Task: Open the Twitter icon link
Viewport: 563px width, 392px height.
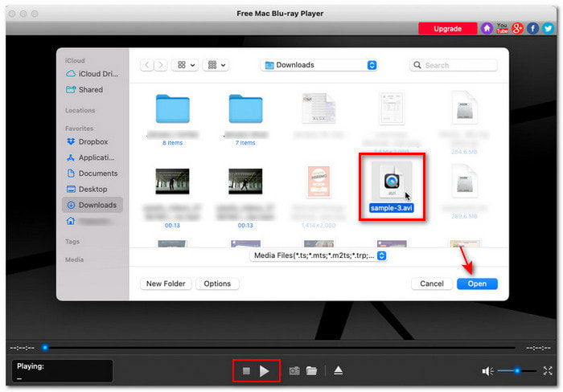Action: click(548, 28)
